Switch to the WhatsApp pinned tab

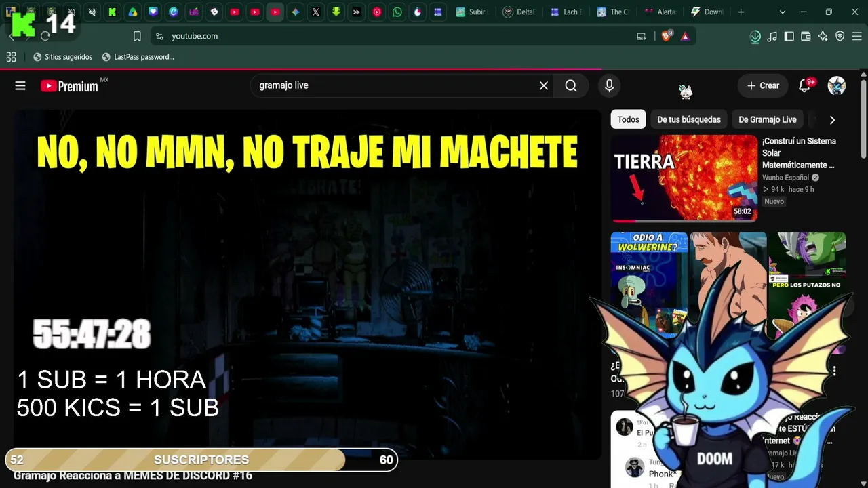click(x=397, y=12)
